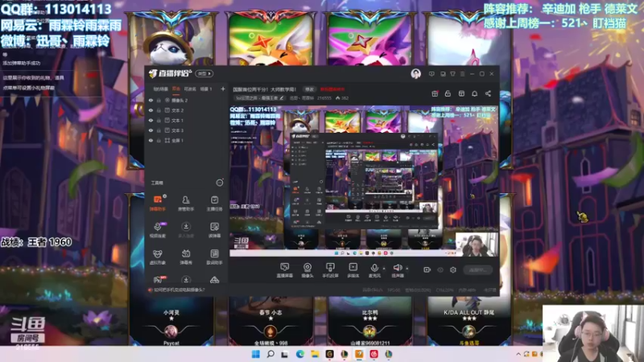Toggle the preview eye icon near the gear

coord(440,269)
